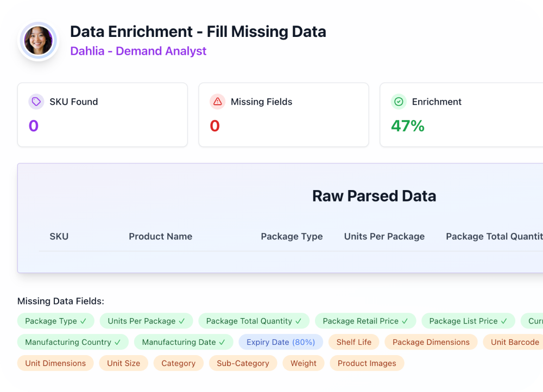Click the SKU column header

[x=59, y=236]
